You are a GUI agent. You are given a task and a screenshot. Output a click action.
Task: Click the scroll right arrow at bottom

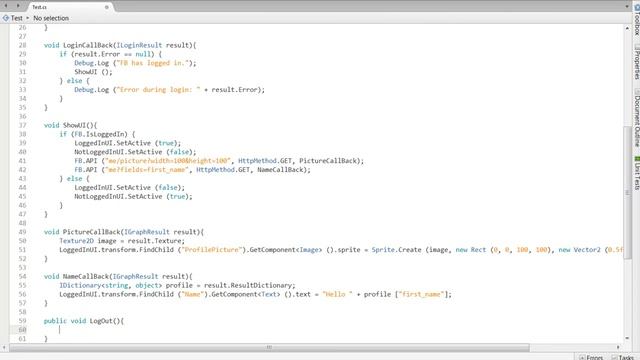pyautogui.click(x=618, y=347)
